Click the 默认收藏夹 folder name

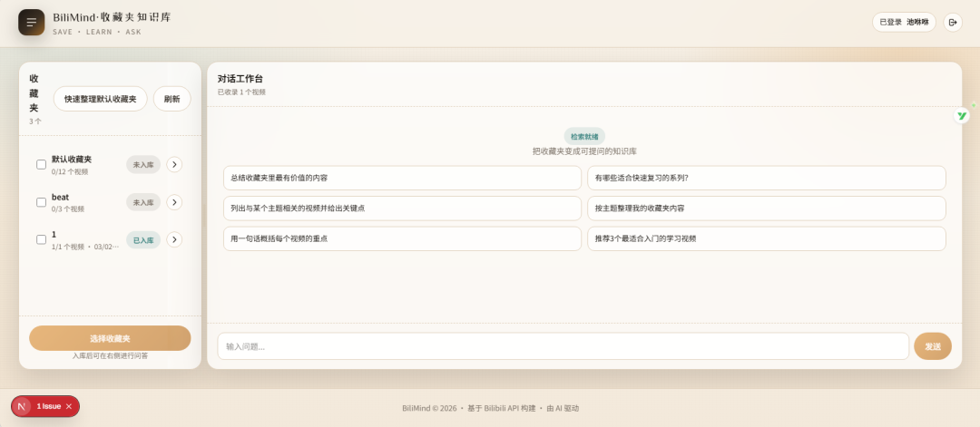point(72,160)
